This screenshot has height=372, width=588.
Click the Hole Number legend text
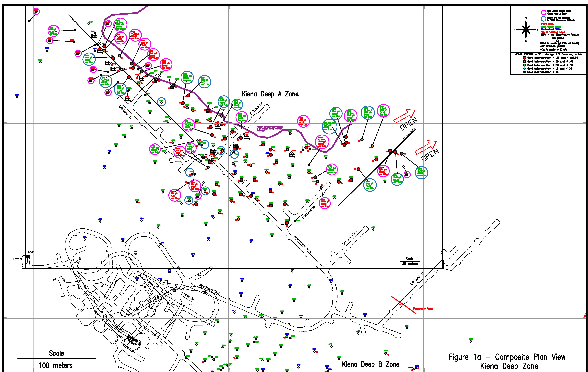(558, 38)
